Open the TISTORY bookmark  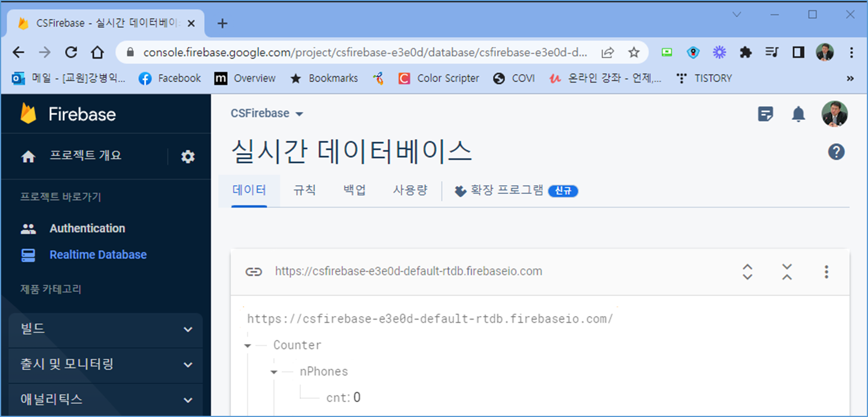click(703, 79)
